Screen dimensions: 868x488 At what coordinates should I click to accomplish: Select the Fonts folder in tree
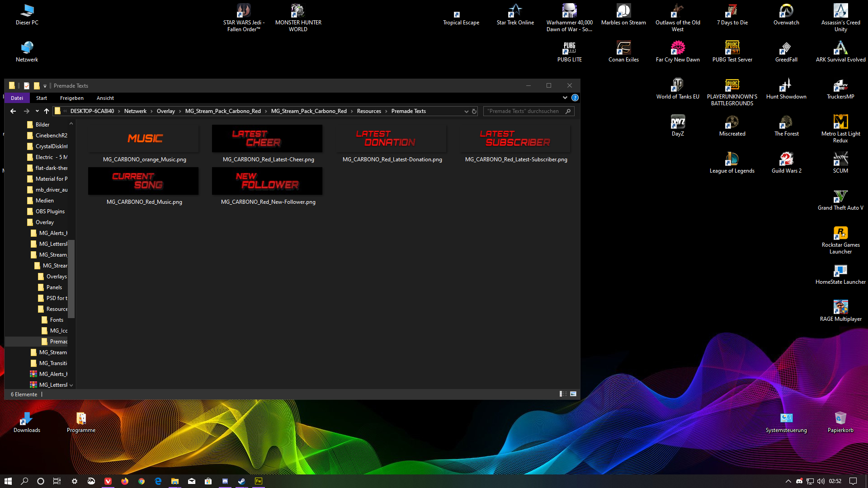57,320
